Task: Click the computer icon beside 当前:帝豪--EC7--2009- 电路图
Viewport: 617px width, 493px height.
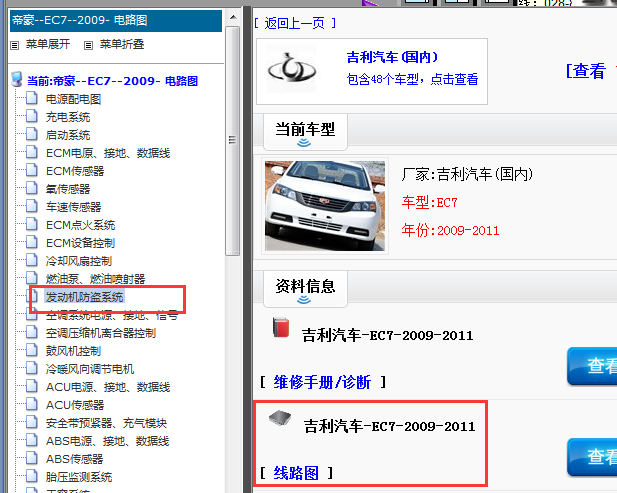Action: [x=17, y=79]
